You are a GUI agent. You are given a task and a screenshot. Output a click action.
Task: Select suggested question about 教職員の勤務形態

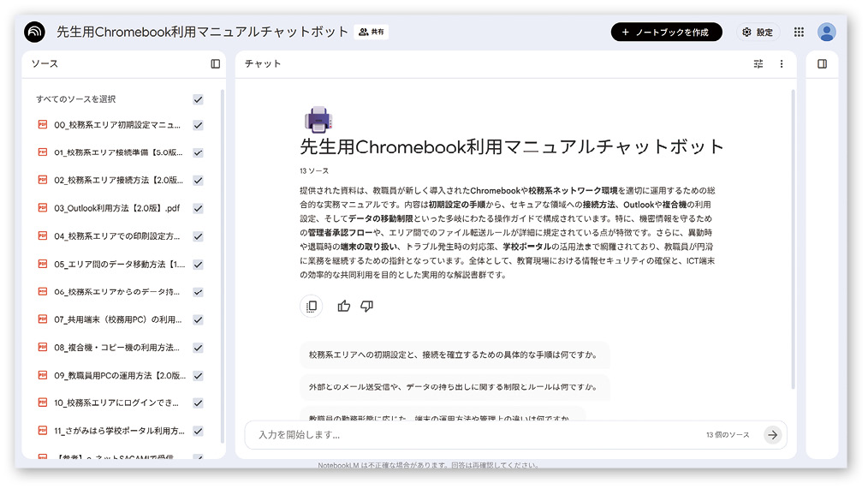(443, 416)
